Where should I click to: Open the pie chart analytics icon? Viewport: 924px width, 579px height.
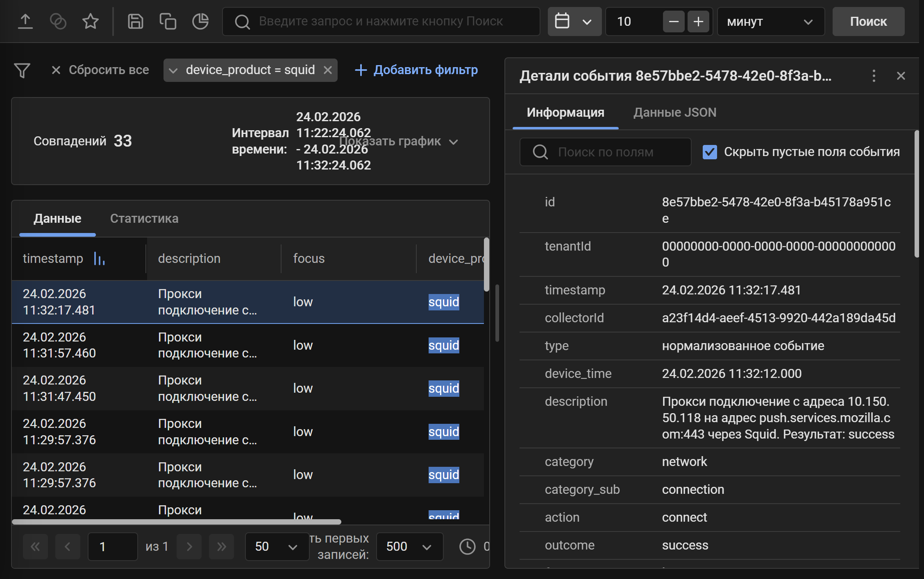(200, 21)
